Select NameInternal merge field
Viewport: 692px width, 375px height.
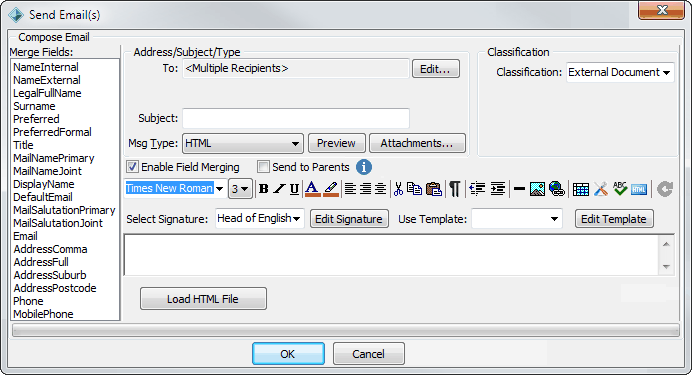tap(46, 67)
